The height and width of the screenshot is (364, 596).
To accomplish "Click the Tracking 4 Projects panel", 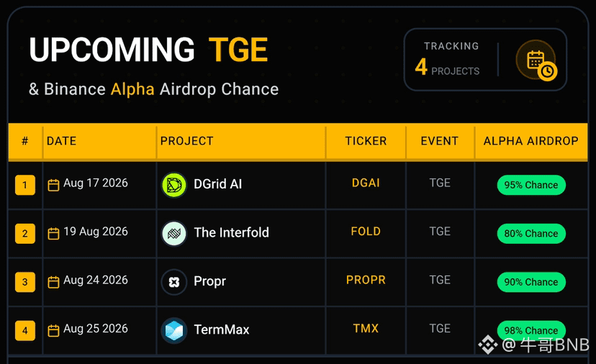I will tap(485, 60).
